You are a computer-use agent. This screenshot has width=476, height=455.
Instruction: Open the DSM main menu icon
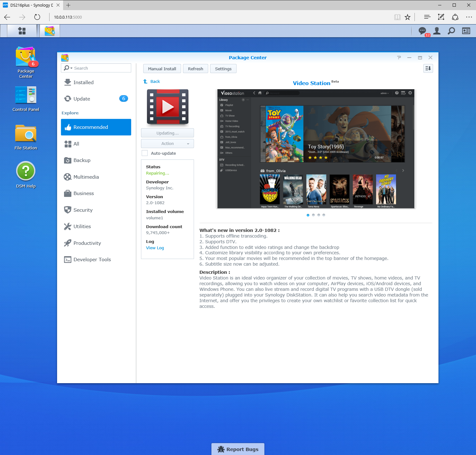coord(22,31)
